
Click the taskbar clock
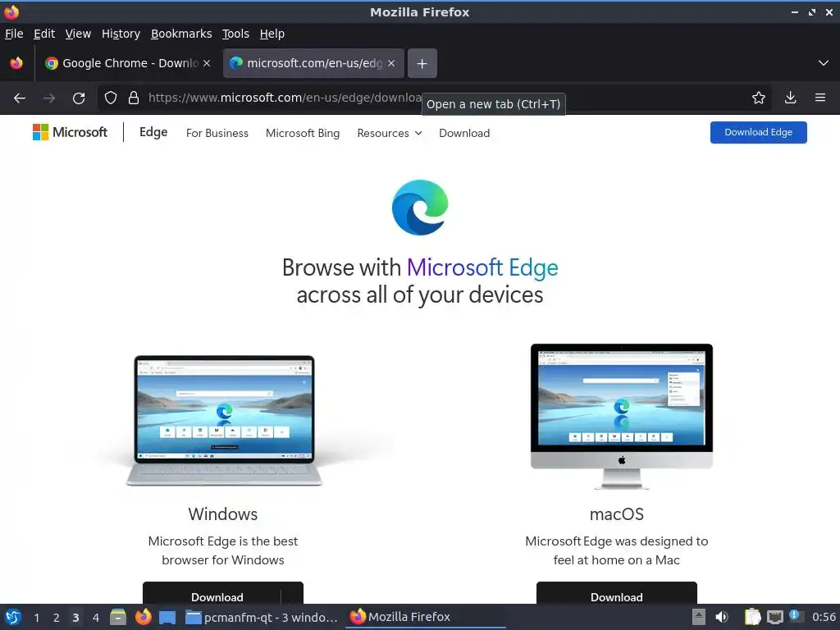coord(824,617)
